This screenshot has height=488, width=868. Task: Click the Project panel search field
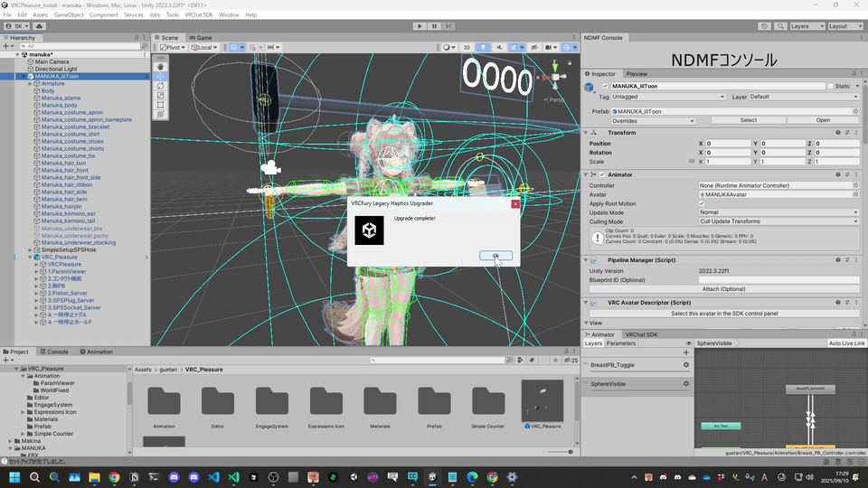point(438,361)
